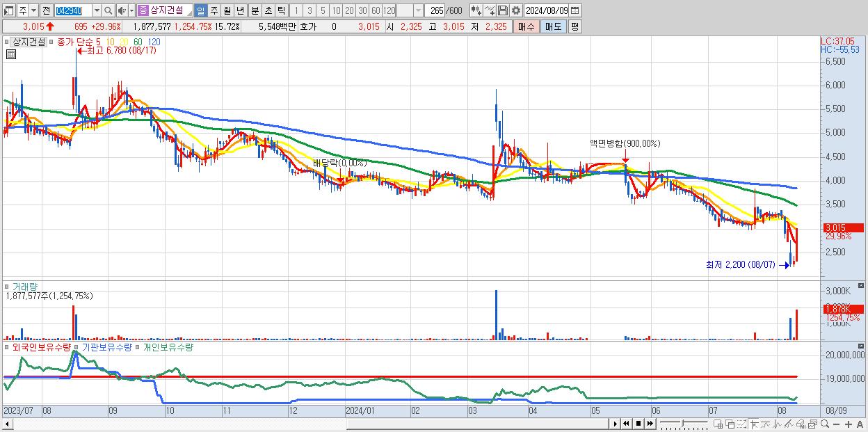Play the chart replay

coord(616,424)
